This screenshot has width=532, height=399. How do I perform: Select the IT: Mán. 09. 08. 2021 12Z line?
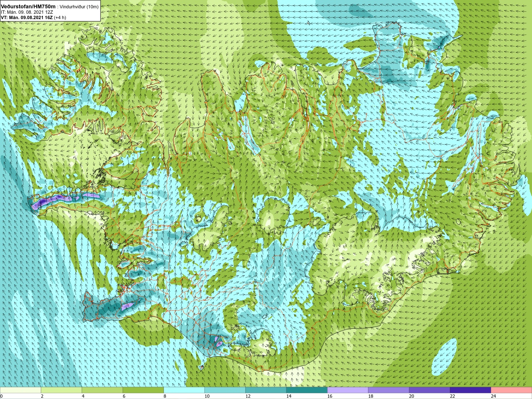tap(27, 12)
